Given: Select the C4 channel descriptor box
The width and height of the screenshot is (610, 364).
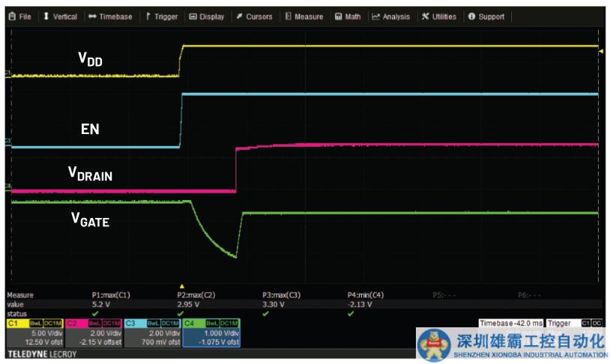Looking at the screenshot, I should pyautogui.click(x=211, y=333).
